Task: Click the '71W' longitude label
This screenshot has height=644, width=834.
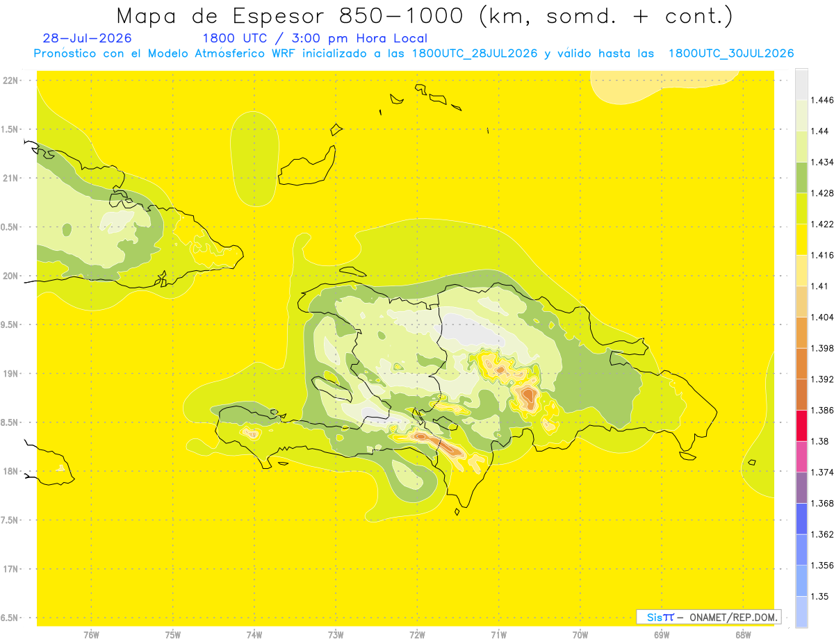Action: 498,634
